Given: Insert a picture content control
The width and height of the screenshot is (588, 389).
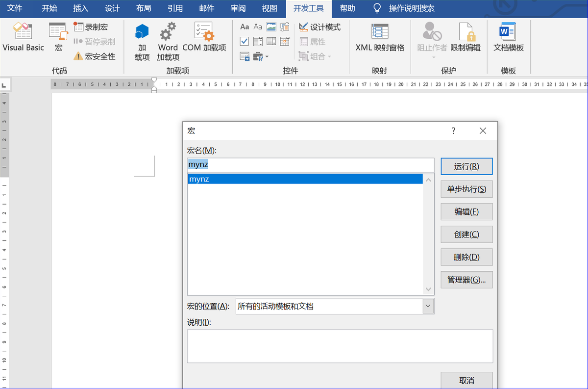Looking at the screenshot, I should [271, 27].
